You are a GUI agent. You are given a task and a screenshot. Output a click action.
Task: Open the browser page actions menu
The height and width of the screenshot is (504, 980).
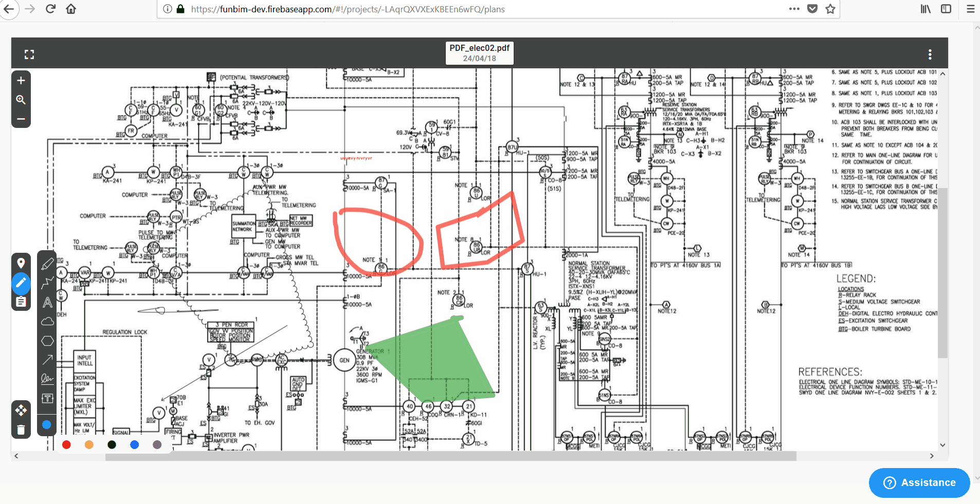[794, 9]
